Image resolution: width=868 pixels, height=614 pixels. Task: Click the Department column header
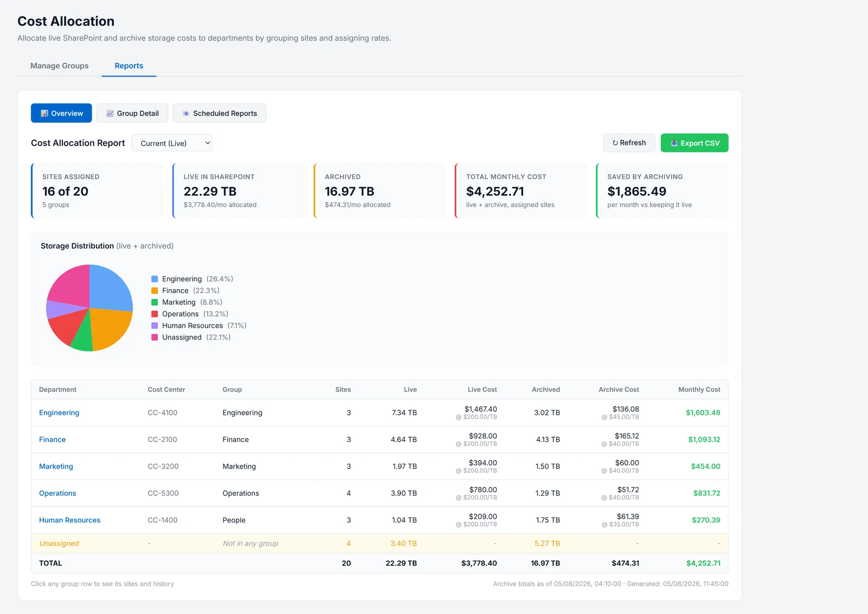[58, 389]
